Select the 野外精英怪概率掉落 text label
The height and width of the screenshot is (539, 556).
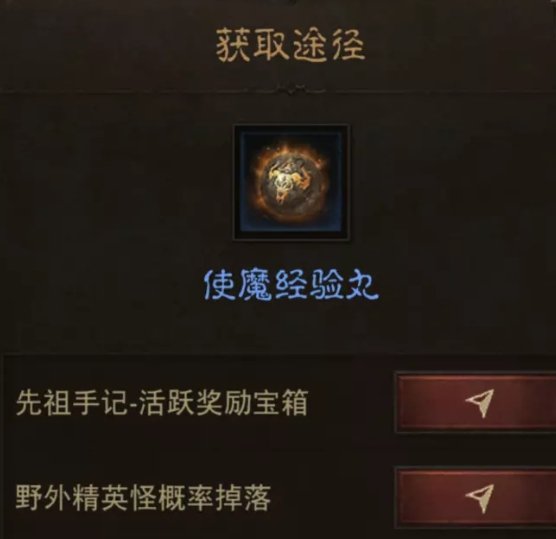143,498
